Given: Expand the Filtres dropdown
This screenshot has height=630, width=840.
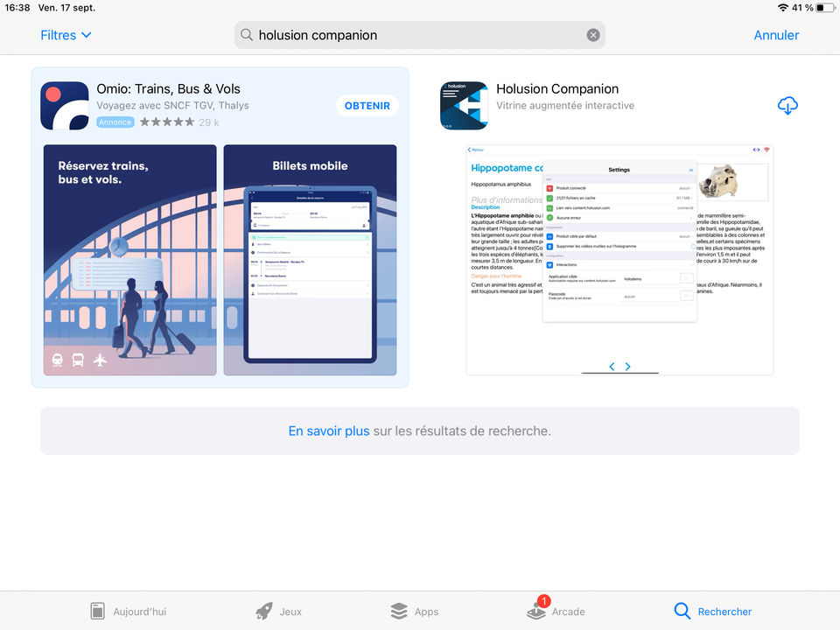Looking at the screenshot, I should pos(66,35).
